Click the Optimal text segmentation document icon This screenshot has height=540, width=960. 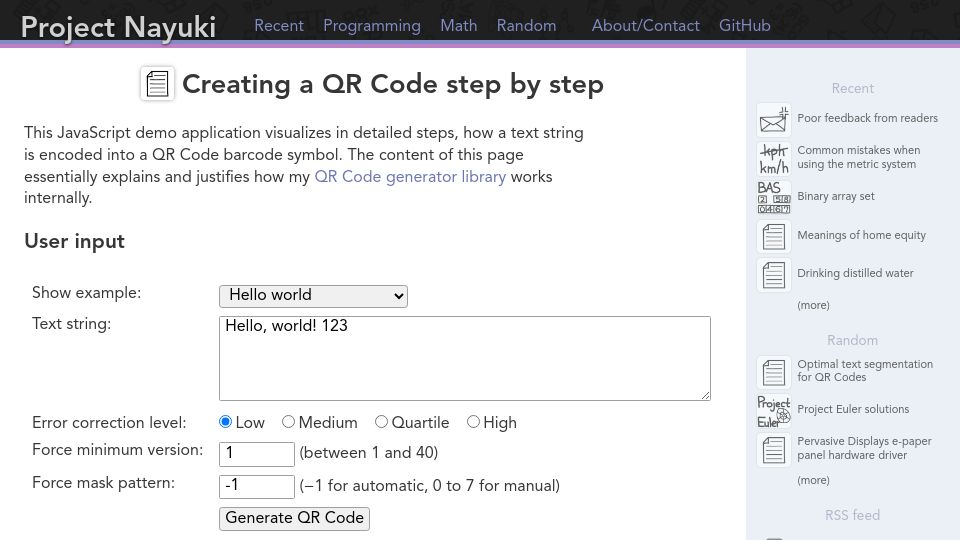coord(774,372)
